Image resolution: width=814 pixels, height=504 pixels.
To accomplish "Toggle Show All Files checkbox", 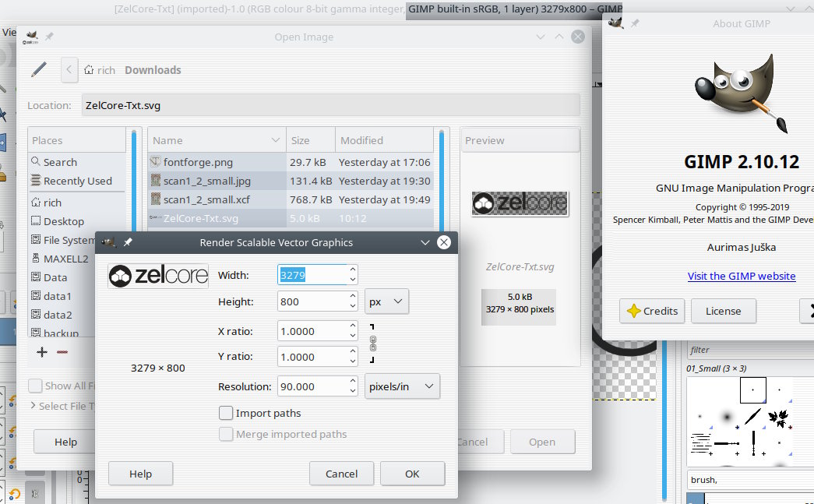I will click(x=35, y=386).
